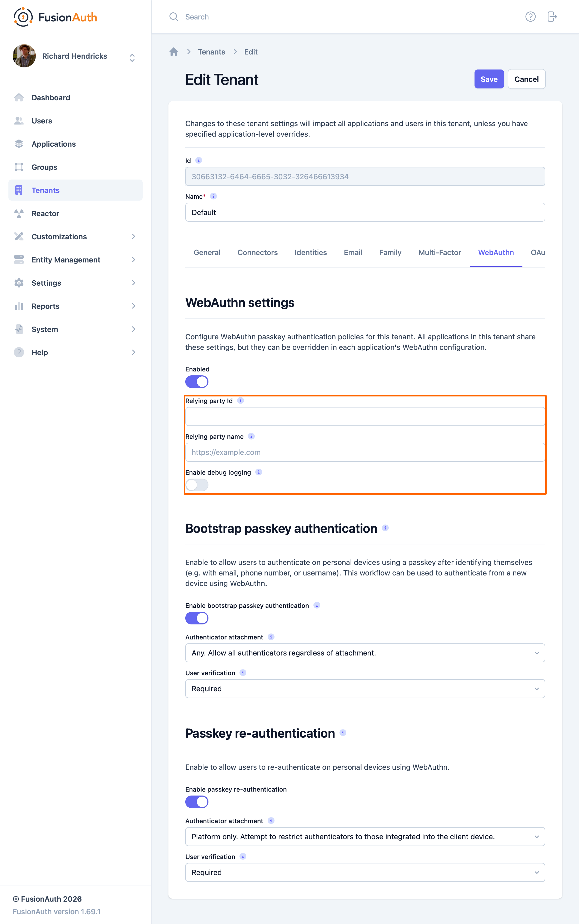The image size is (579, 924).
Task: Toggle the WebAuthn Enabled switch
Action: [x=197, y=382]
